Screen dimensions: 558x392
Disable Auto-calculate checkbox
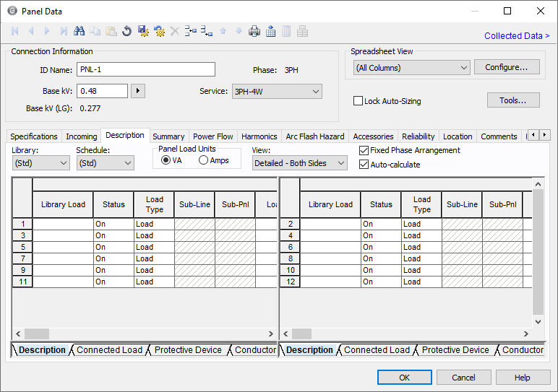pos(364,164)
